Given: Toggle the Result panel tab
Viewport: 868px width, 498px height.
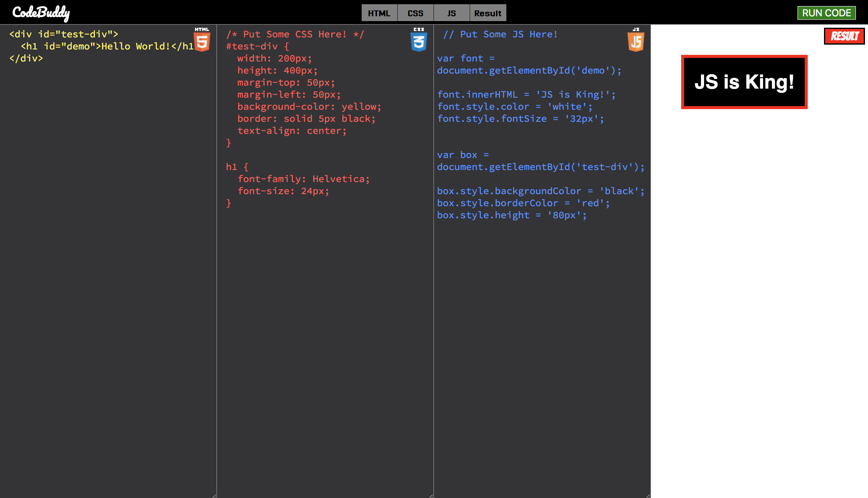Looking at the screenshot, I should click(488, 13).
